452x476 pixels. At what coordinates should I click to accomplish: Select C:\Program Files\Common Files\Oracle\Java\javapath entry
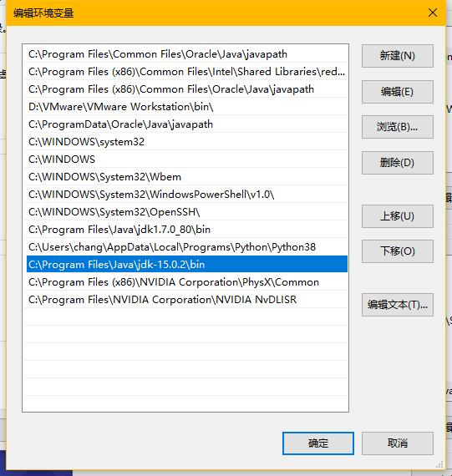click(185, 54)
